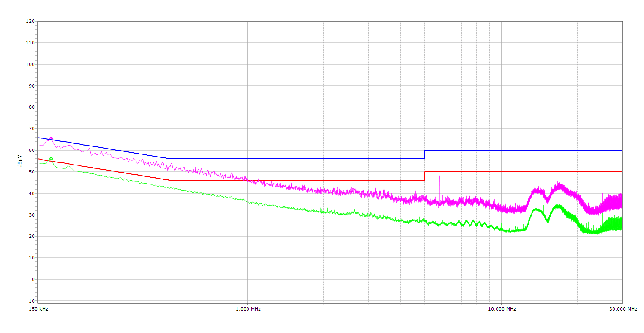Click the 50 label on the y-axis

31,172
